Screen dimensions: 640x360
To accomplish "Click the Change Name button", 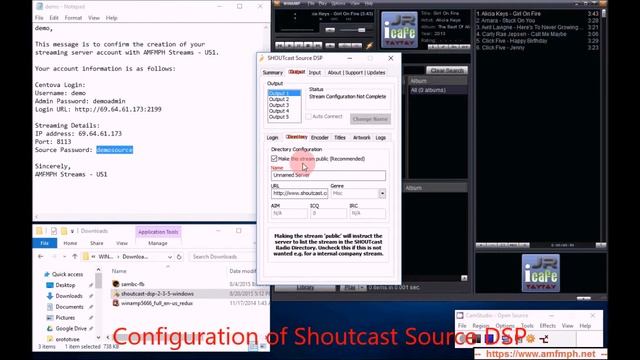I will [x=370, y=119].
